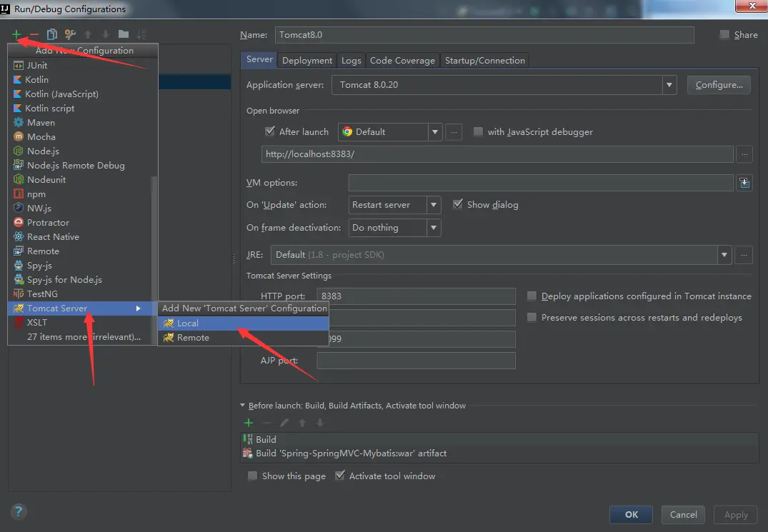Click the Sort Configurations toolbar icon
This screenshot has height=532, width=768.
[141, 34]
